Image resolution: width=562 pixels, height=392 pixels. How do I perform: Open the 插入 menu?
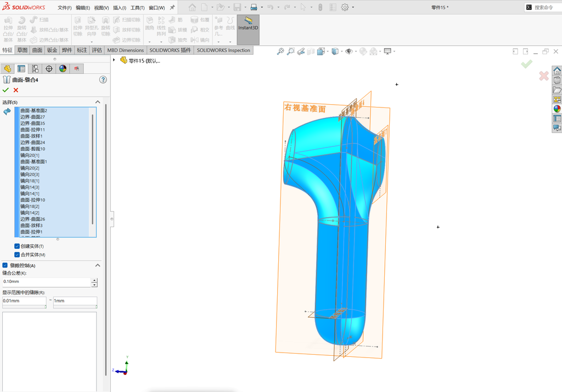120,8
